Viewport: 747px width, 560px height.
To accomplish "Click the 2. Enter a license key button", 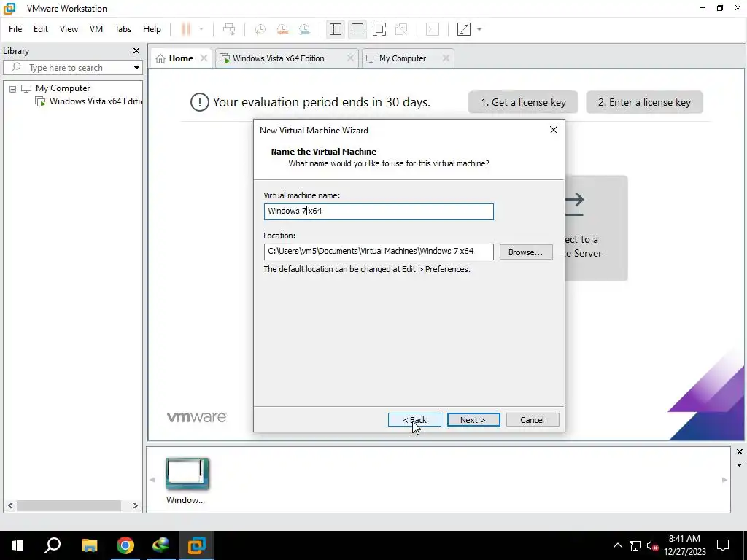I will pyautogui.click(x=644, y=102).
